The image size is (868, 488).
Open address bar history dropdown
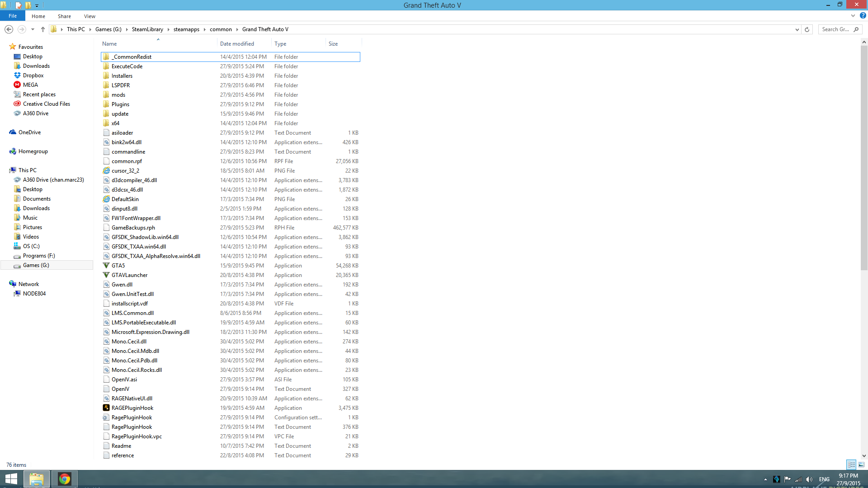coord(797,29)
